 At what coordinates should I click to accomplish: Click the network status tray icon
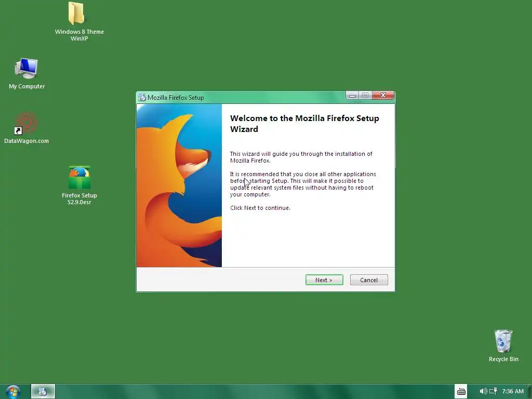point(493,391)
